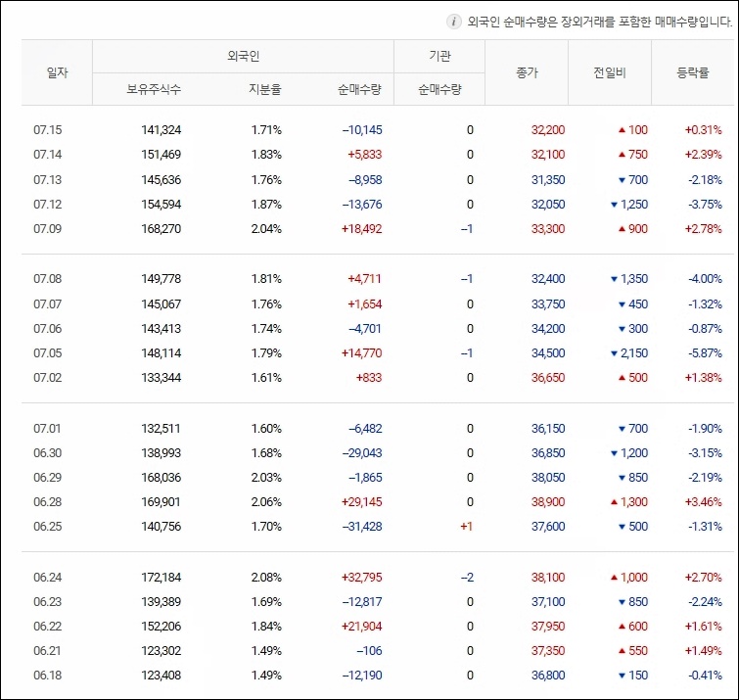Select the 전일비 column header

(x=610, y=72)
